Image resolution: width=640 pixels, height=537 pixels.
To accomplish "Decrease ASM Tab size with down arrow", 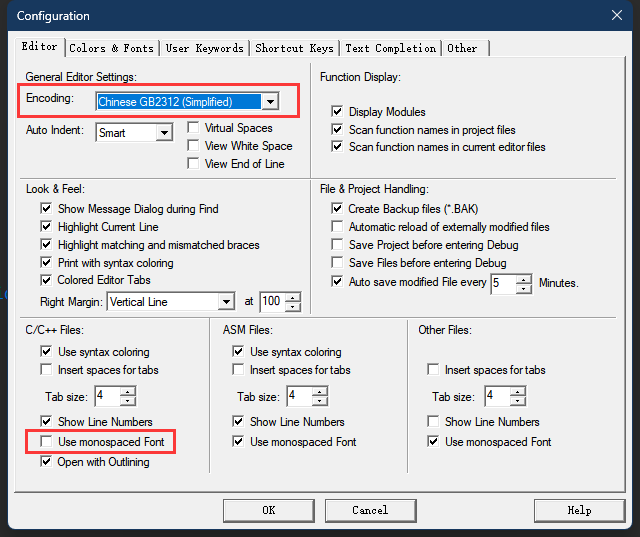I will (x=320, y=401).
